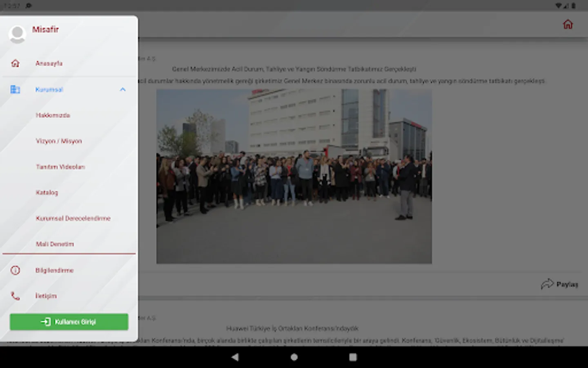Viewport: 588px width, 368px height.
Task: Tap the share arrow icon beside Paylaş
Action: tap(547, 284)
